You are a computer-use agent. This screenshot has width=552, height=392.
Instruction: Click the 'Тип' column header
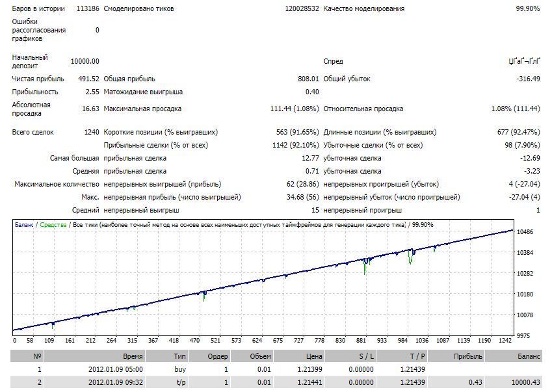(x=166, y=356)
